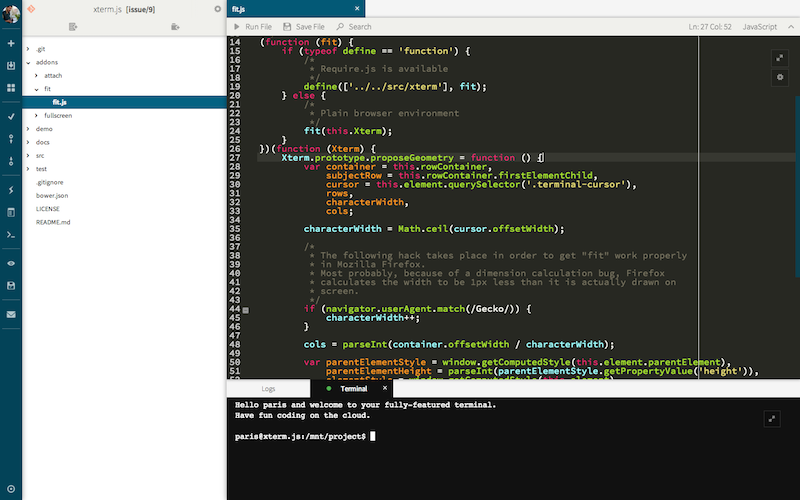Screen dimensions: 800x500
Task: Expand the terminal panel to fullscreen
Action: pyautogui.click(x=771, y=420)
